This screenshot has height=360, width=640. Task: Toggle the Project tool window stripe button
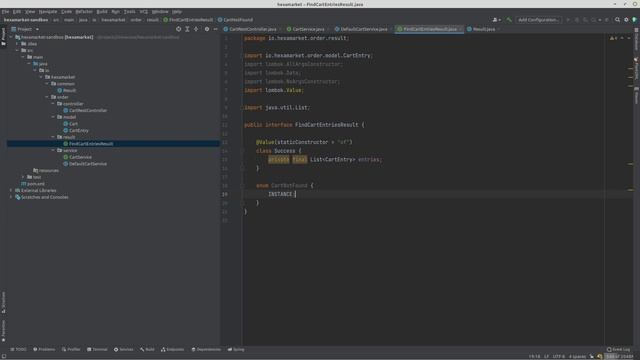tap(3, 36)
